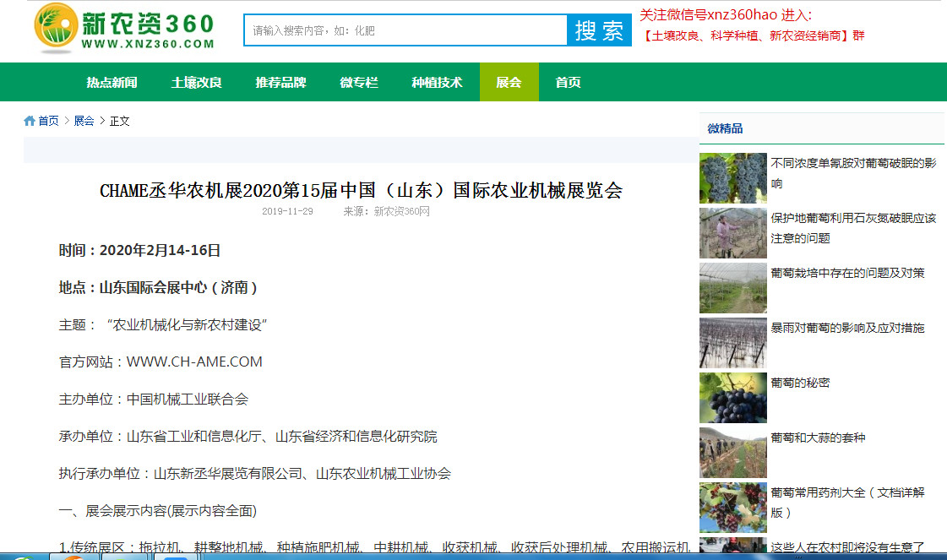The image size is (947, 560).
Task: Click the heading 一、展会展示内容(展示内容全面)
Action: 158,511
